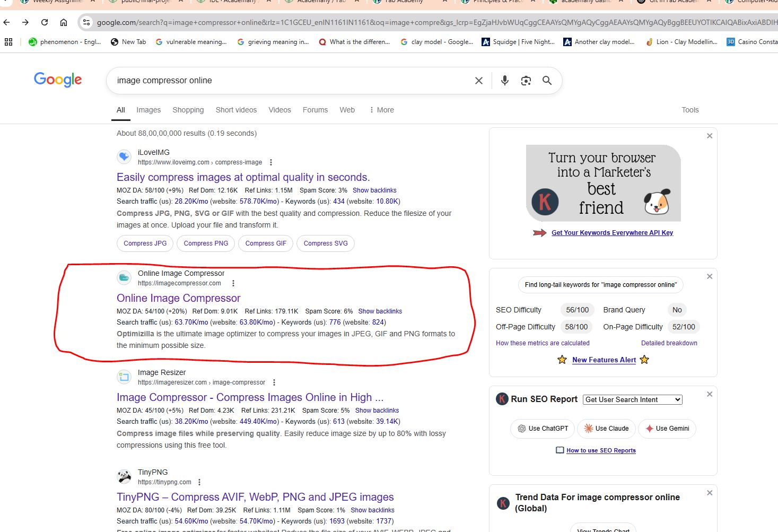
Task: Click the browser back arrow
Action: coord(7,22)
